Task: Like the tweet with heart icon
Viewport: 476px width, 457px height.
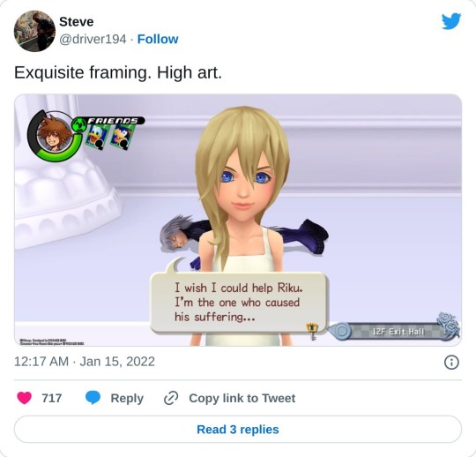Action: pyautogui.click(x=25, y=398)
